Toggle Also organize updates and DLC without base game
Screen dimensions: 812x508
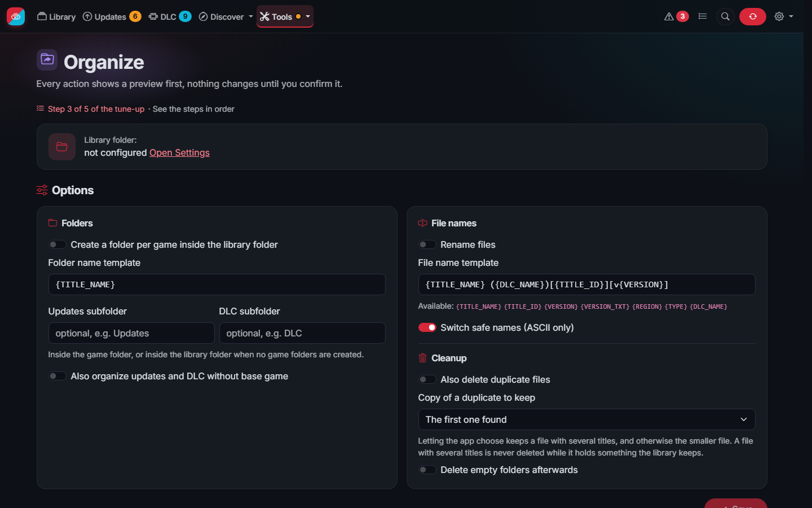[57, 376]
